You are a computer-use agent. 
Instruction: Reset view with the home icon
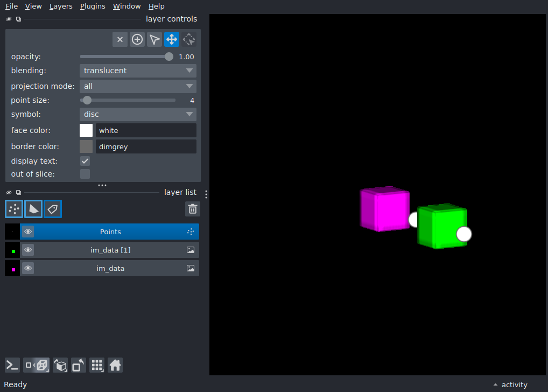[x=115, y=366]
